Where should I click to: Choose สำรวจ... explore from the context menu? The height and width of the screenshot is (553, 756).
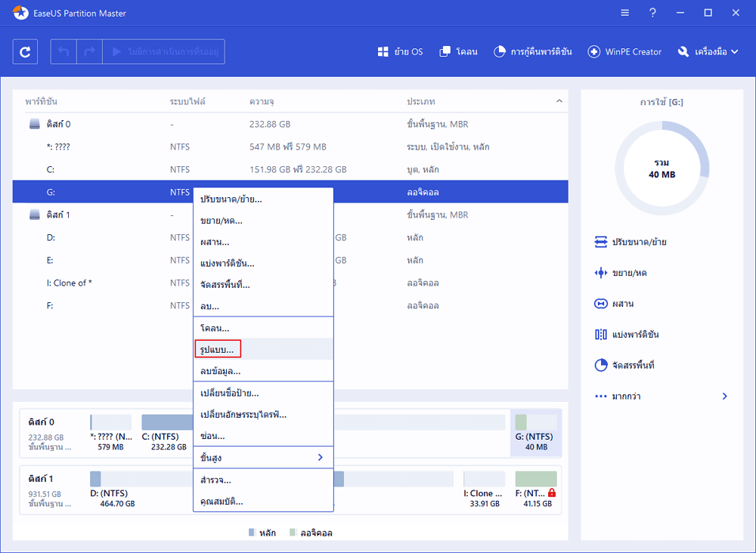click(x=263, y=480)
